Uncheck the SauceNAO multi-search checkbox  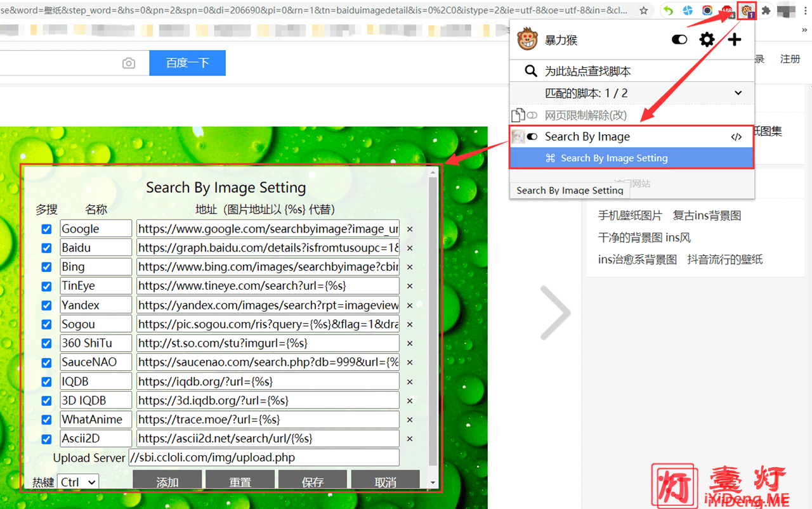46,363
